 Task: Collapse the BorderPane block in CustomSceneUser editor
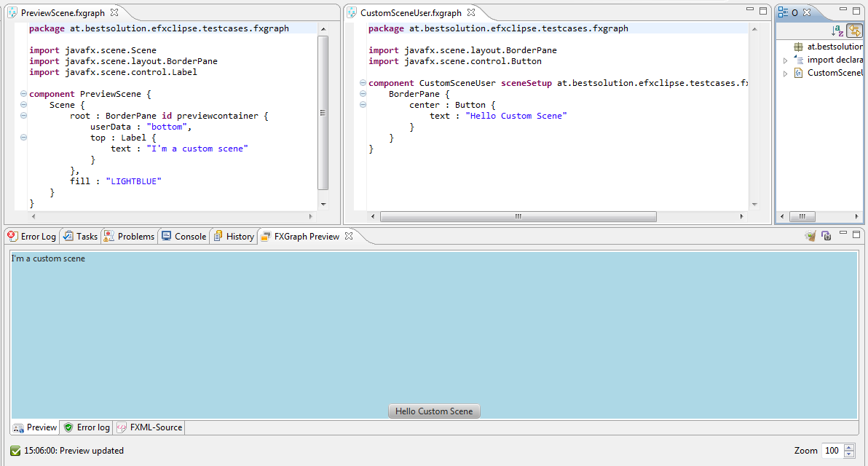(x=363, y=94)
